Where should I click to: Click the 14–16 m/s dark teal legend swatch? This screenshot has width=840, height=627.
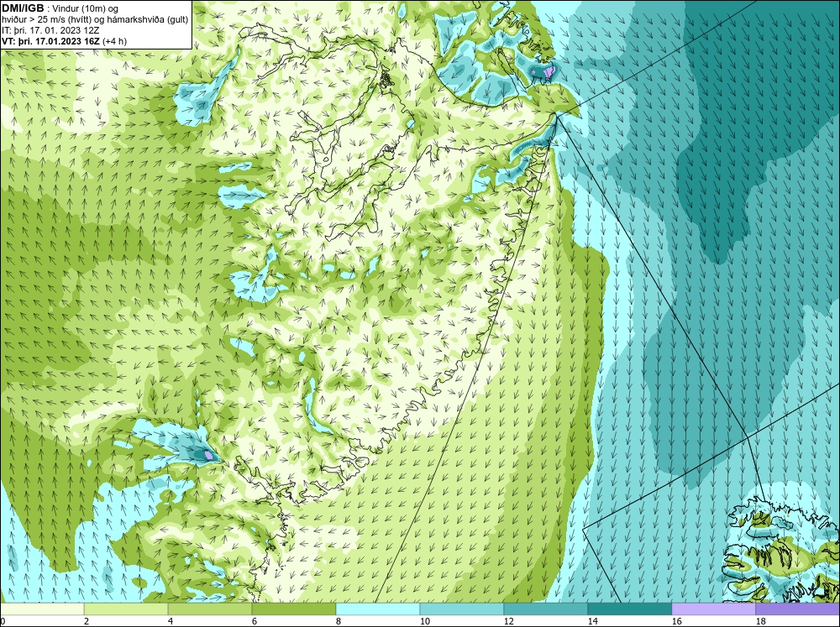tap(629, 609)
